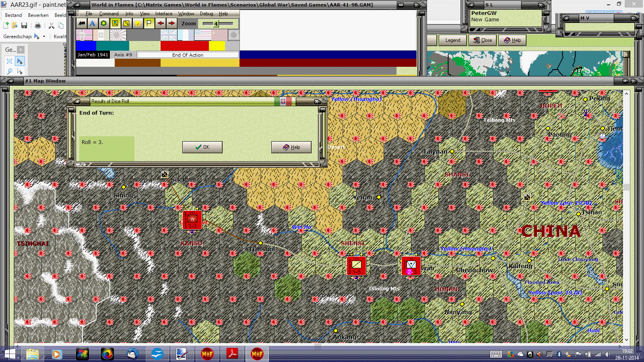
Task: Open the Command menu
Action: point(109,14)
